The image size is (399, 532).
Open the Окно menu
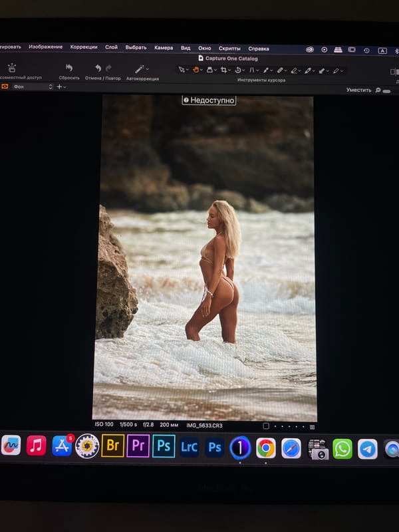coord(205,49)
